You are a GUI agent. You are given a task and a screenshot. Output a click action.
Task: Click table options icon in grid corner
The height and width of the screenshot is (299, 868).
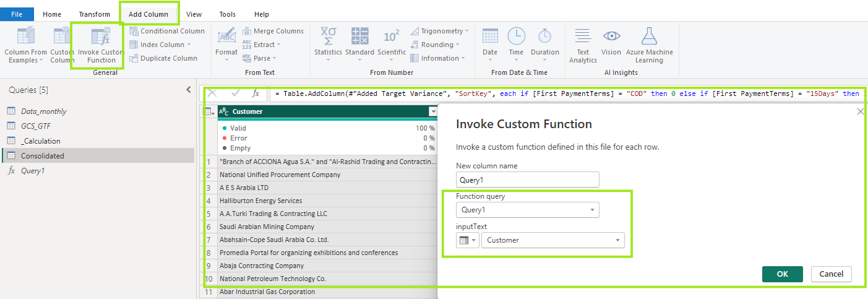tap(210, 112)
